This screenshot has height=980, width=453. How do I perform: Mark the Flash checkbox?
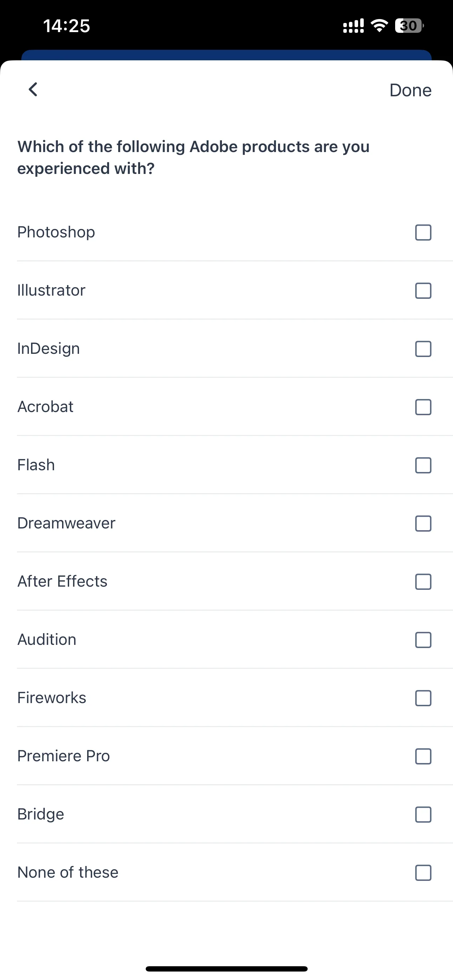pos(423,465)
